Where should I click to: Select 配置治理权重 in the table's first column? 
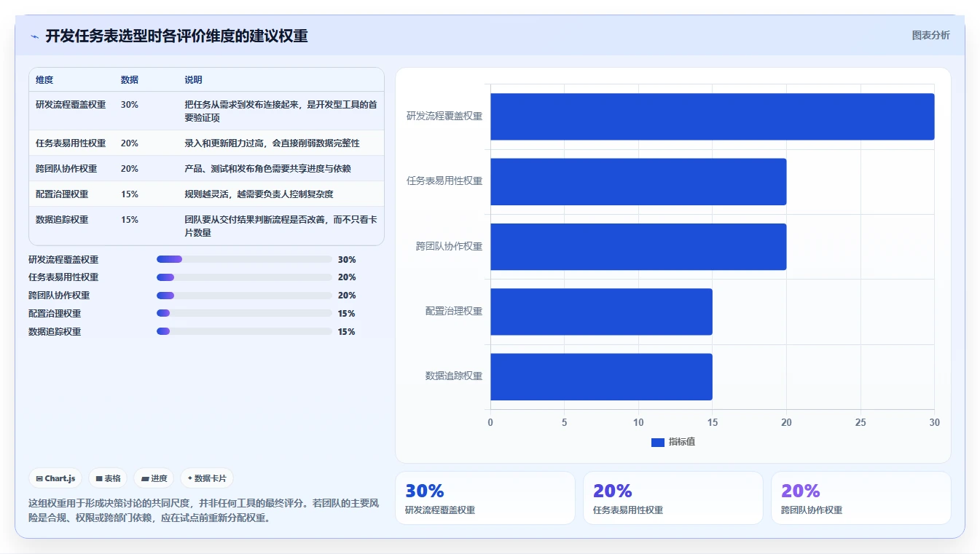coord(62,194)
